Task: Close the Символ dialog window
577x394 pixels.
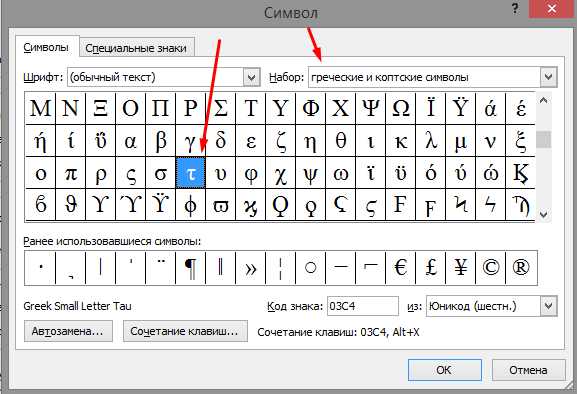Action: [552, 8]
